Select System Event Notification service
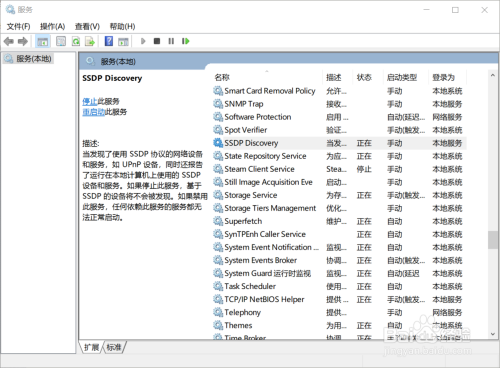500x368 pixels. click(339, 247)
